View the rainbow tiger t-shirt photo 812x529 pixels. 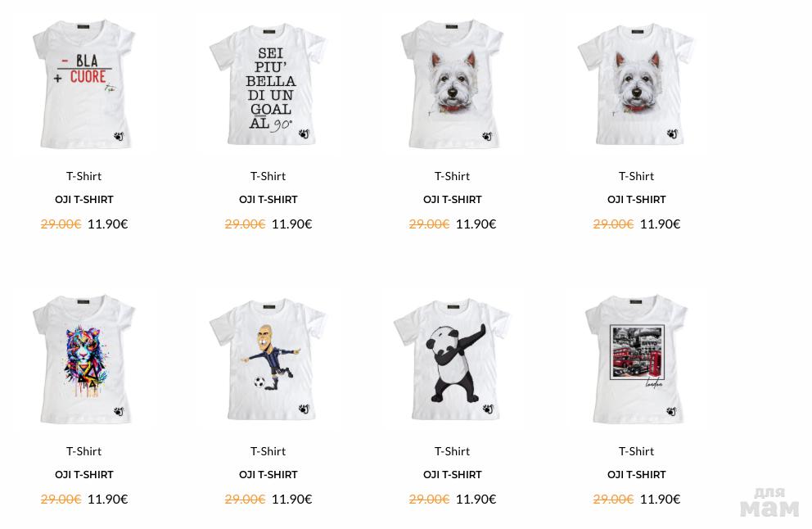coord(83,359)
